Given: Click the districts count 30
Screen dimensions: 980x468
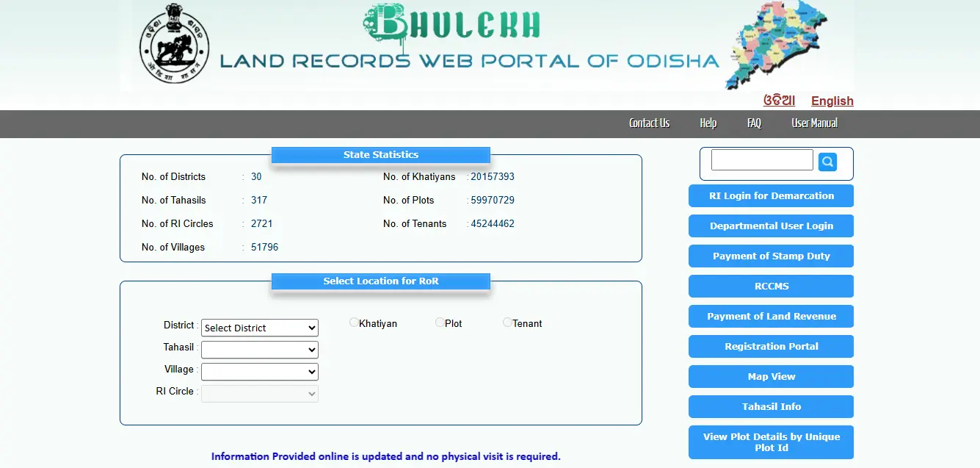Looking at the screenshot, I should pos(256,177).
